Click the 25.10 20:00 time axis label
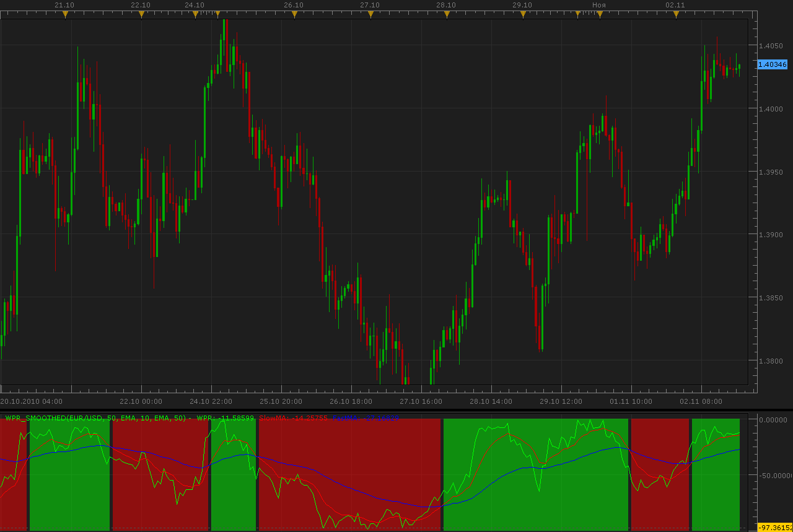 point(281,401)
